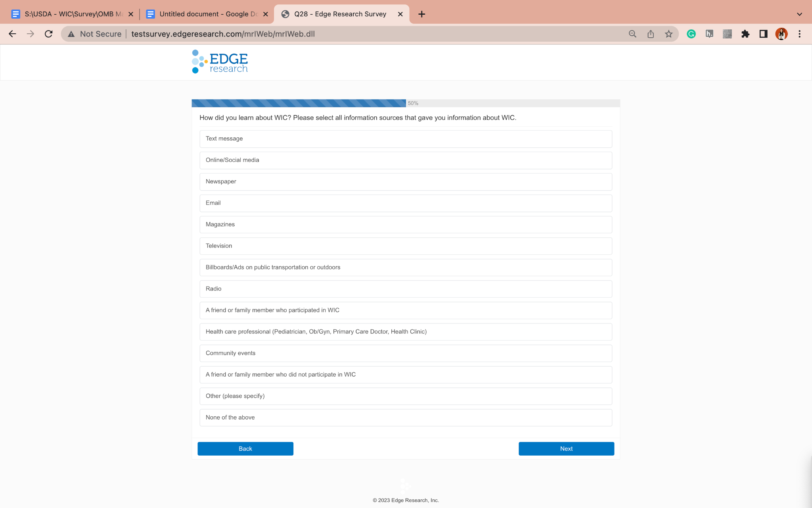
Task: Click the Back button
Action: click(x=245, y=448)
